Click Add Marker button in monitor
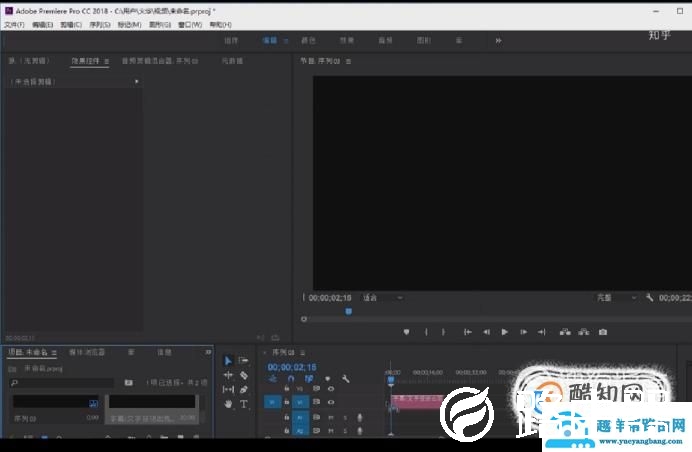Image resolution: width=692 pixels, height=452 pixels. click(x=406, y=332)
